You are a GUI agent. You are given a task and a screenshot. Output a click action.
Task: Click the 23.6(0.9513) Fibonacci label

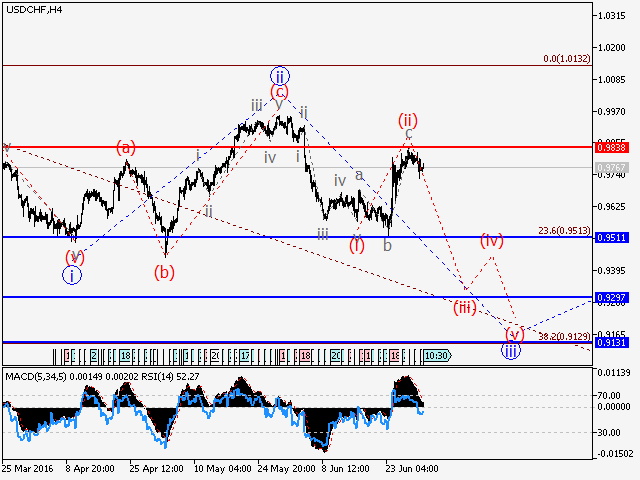[x=564, y=231]
